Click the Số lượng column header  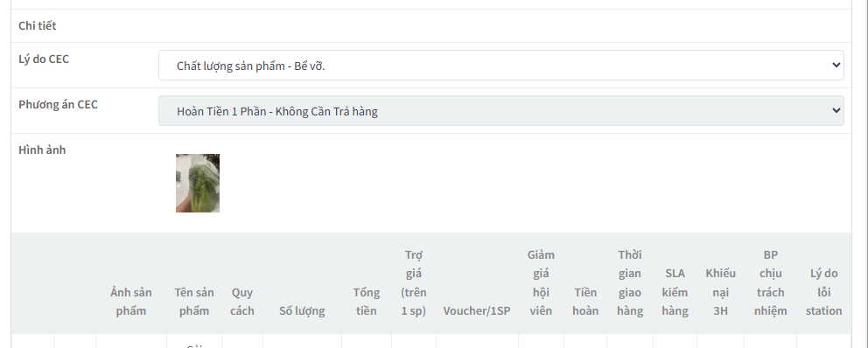pos(302,311)
